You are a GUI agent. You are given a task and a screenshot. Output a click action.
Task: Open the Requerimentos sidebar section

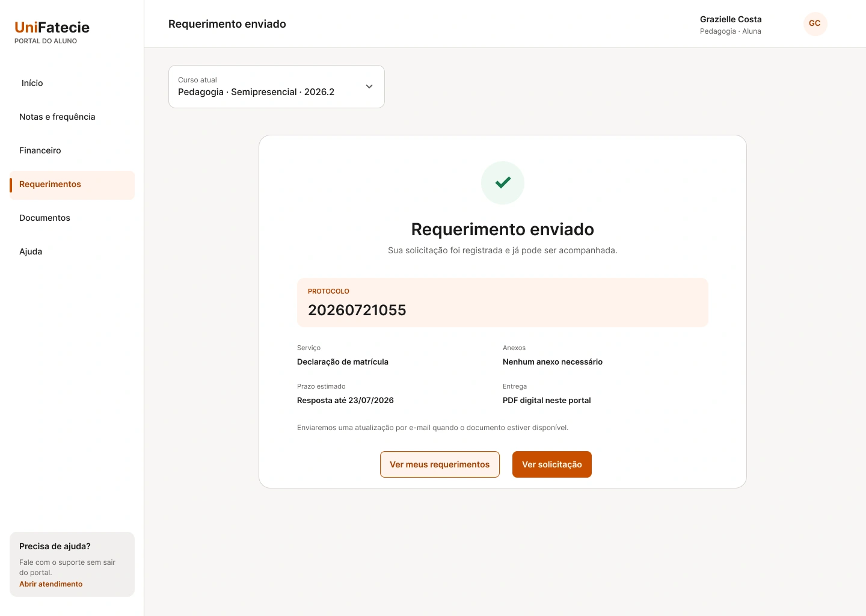point(72,185)
